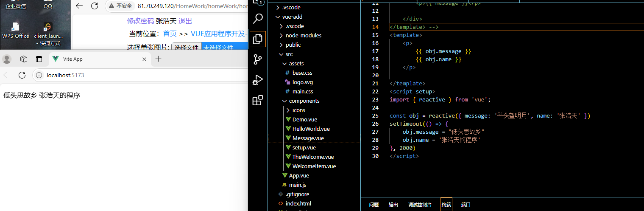The width and height of the screenshot is (644, 211).
Task: Open the Explorer view in activity bar
Action: pyautogui.click(x=258, y=39)
